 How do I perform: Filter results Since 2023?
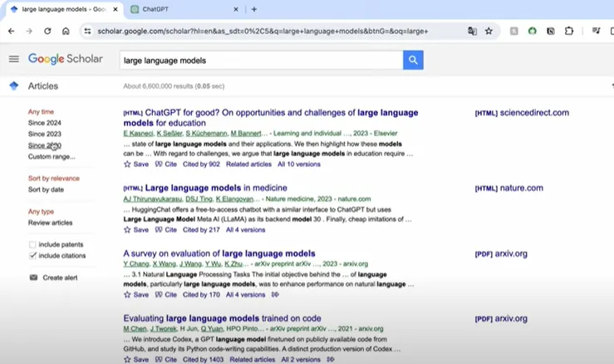[x=45, y=134]
